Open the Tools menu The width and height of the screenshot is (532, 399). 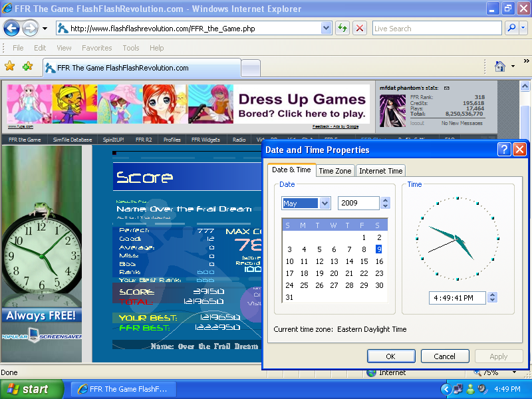(x=131, y=48)
